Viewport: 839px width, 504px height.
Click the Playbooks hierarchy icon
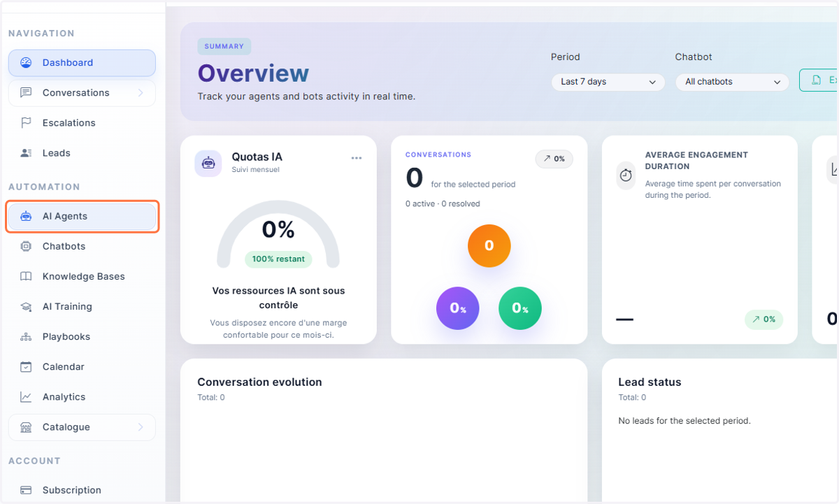tap(26, 336)
